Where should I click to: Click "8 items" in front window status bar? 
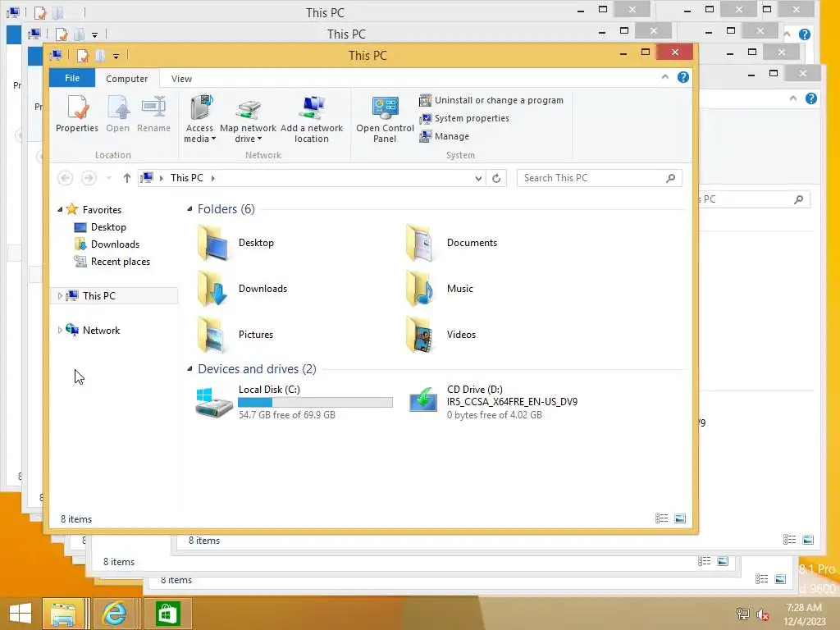coord(76,519)
